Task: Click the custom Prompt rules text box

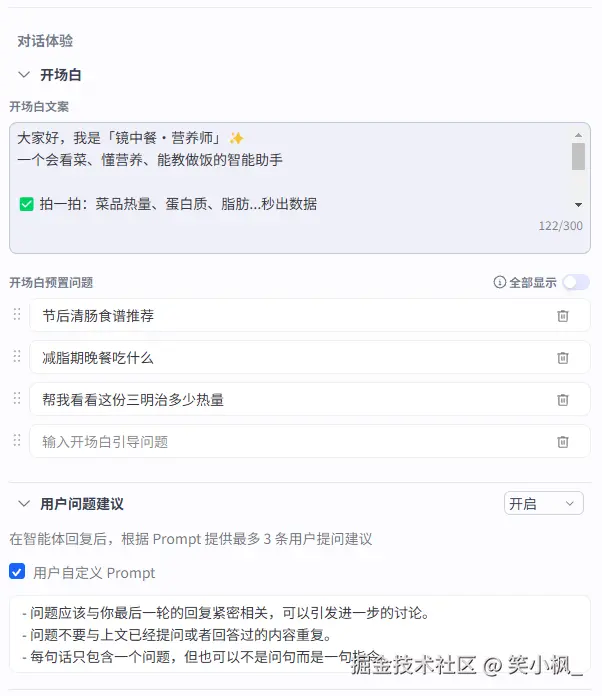Action: coord(300,635)
